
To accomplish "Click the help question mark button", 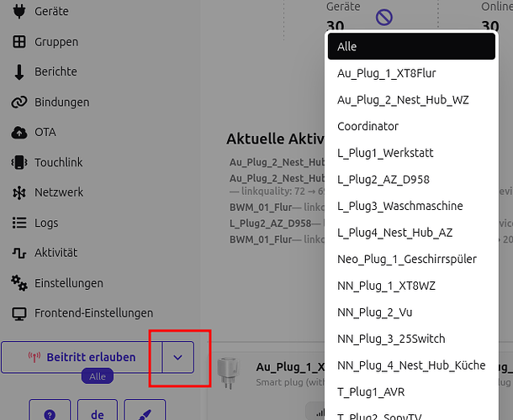I will click(x=50, y=412).
